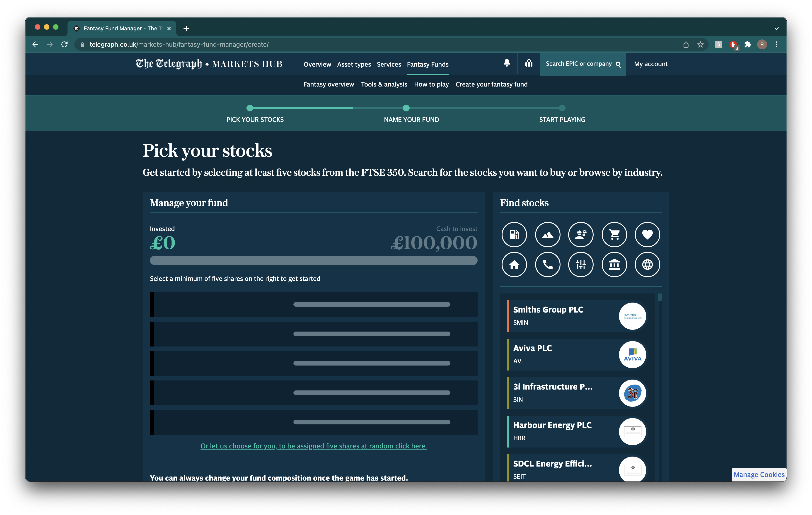Open My account
Screen dimensions: 812x515
point(650,64)
